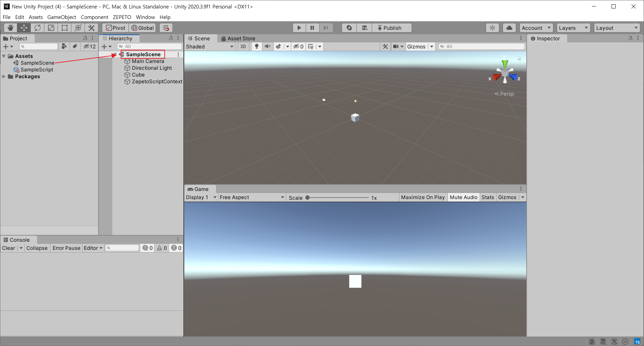This screenshot has height=346, width=644.
Task: Toggle Console Collapse
Action: tap(37, 248)
